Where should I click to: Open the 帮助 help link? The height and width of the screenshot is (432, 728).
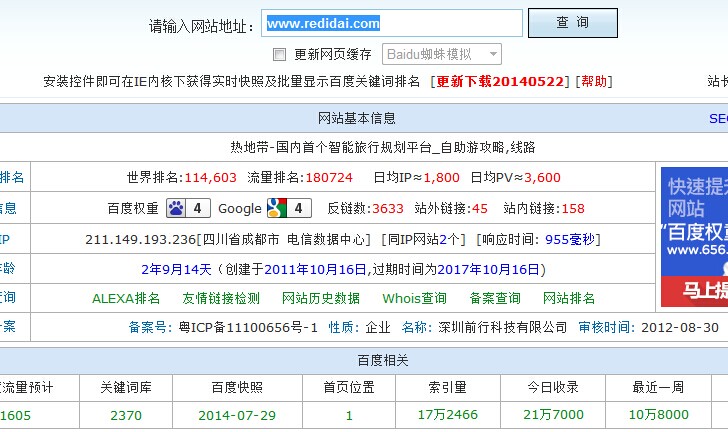click(594, 82)
